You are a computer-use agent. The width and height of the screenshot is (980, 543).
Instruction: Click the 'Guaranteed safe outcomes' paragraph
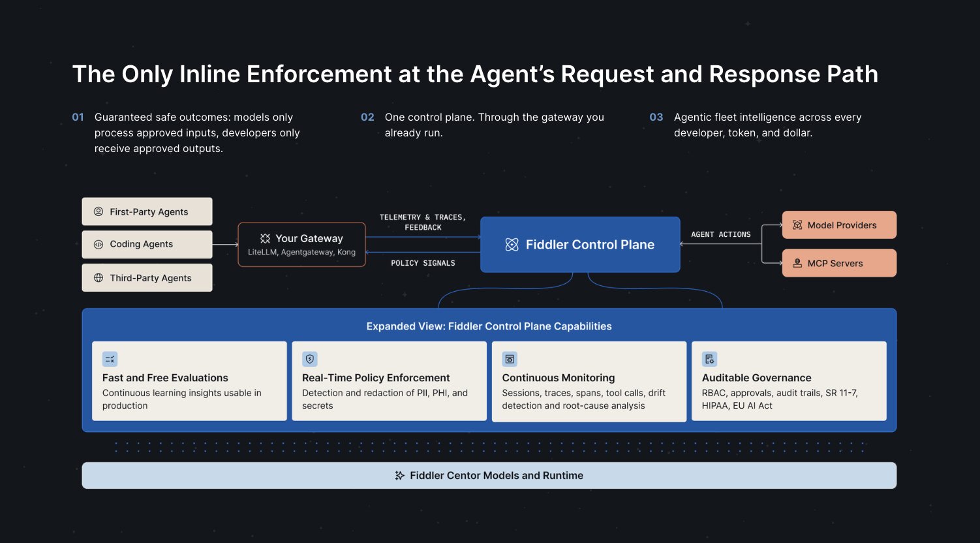coord(197,133)
